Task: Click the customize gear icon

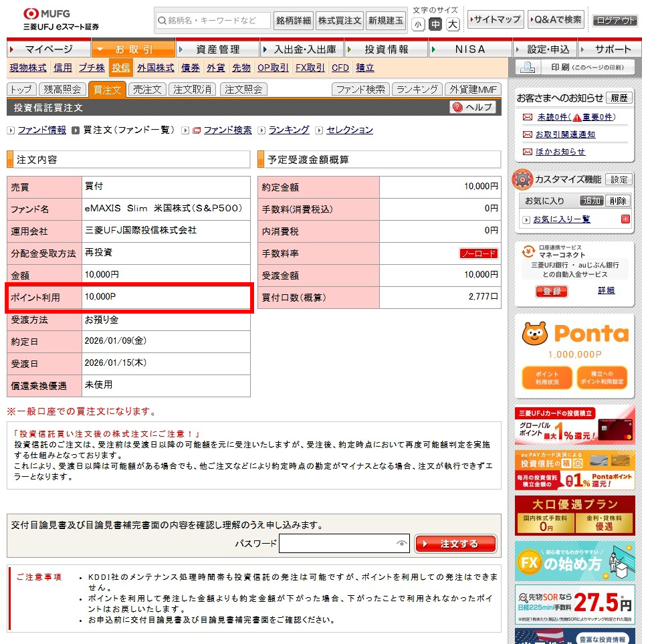Action: [x=522, y=180]
